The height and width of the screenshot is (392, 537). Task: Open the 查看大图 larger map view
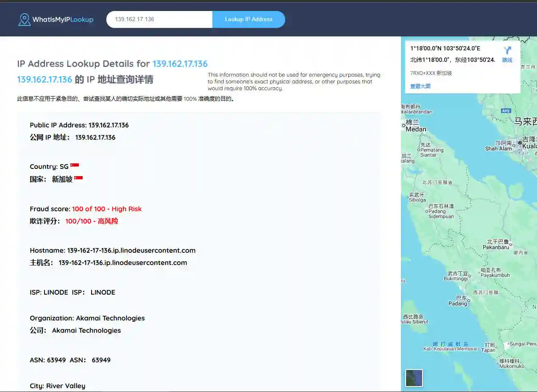[x=420, y=86]
